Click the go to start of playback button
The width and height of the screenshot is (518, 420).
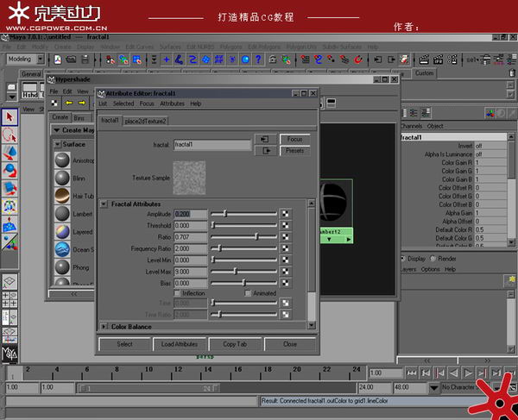[x=412, y=373]
